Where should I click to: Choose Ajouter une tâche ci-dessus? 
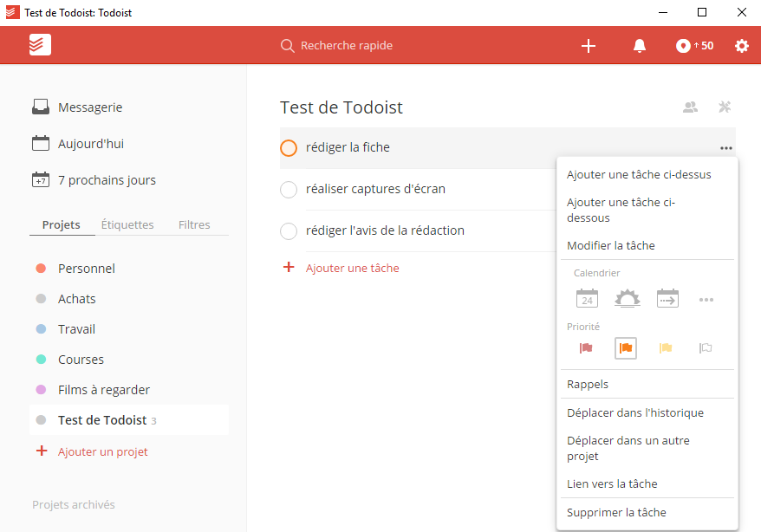point(639,174)
